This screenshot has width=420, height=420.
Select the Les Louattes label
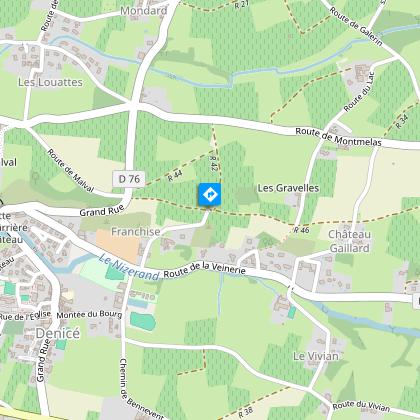pyautogui.click(x=50, y=82)
